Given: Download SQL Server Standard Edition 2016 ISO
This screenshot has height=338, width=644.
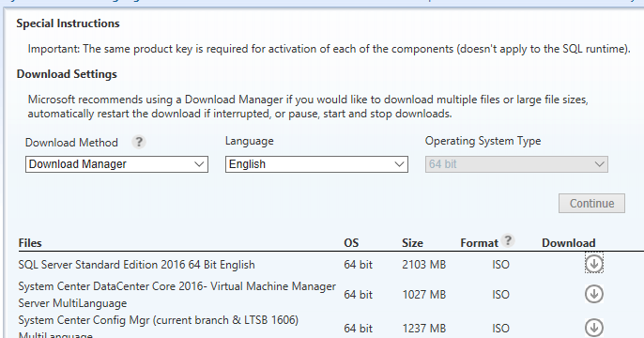Looking at the screenshot, I should pos(593,264).
